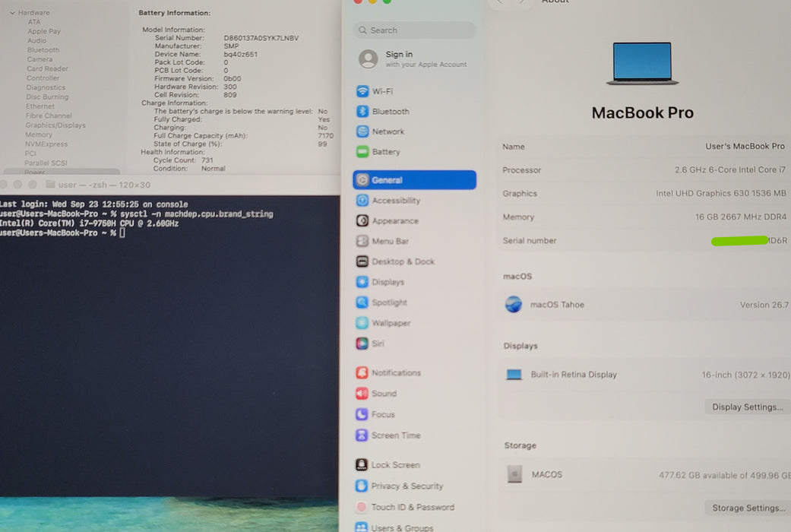
Task: Open the Desktop & Dock icon
Action: [x=362, y=261]
